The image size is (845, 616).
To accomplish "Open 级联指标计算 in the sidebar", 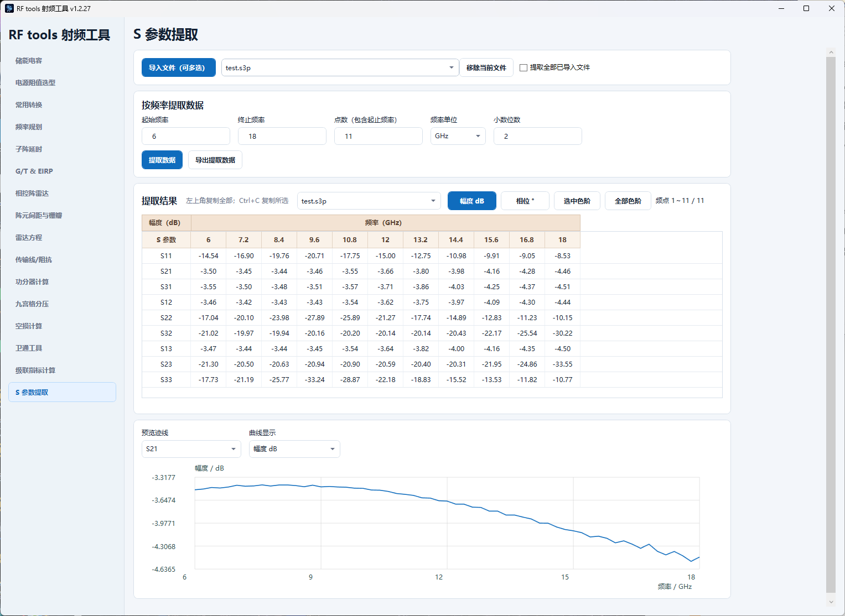I will pos(62,370).
